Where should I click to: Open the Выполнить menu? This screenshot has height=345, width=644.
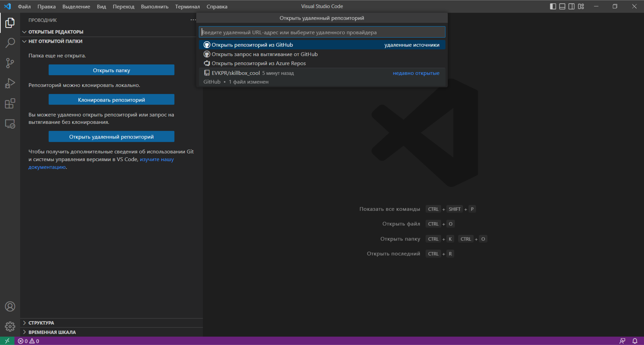[155, 6]
